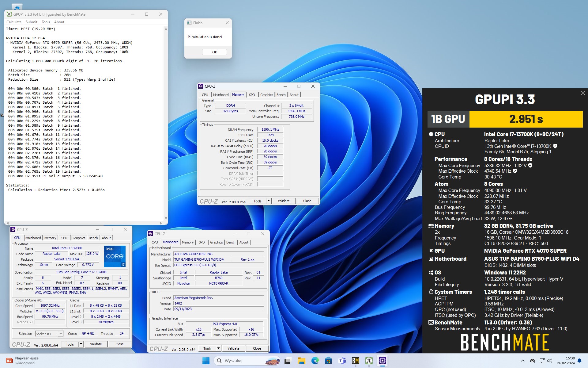Select Mainboard tab in CPU-Z Memory window

pos(221,95)
